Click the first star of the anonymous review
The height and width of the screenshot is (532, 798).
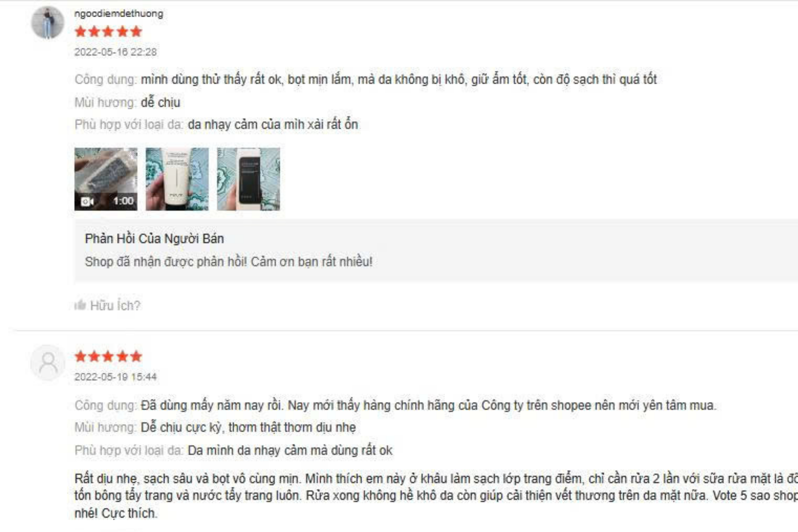(81, 356)
